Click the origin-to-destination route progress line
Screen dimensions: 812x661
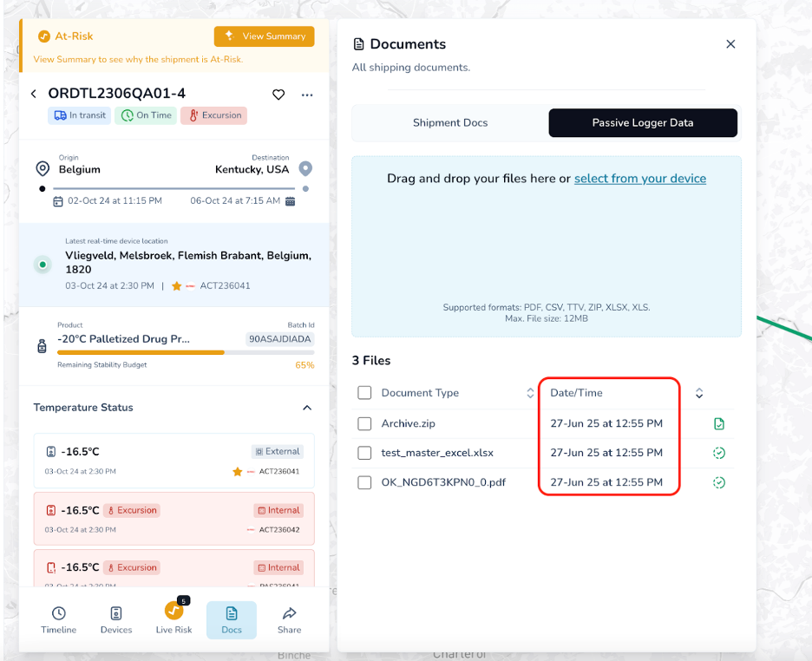tap(174, 188)
